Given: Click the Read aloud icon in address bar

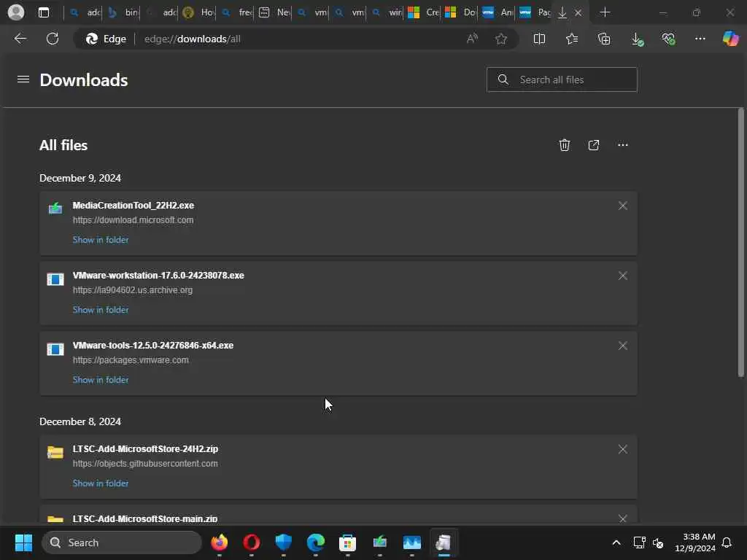Looking at the screenshot, I should [472, 39].
